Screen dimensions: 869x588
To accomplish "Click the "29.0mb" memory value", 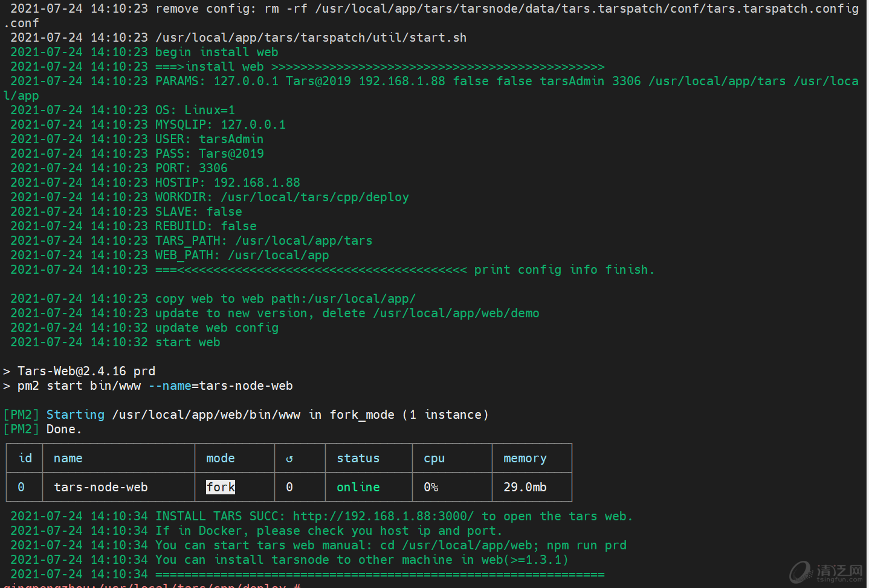I will [525, 487].
